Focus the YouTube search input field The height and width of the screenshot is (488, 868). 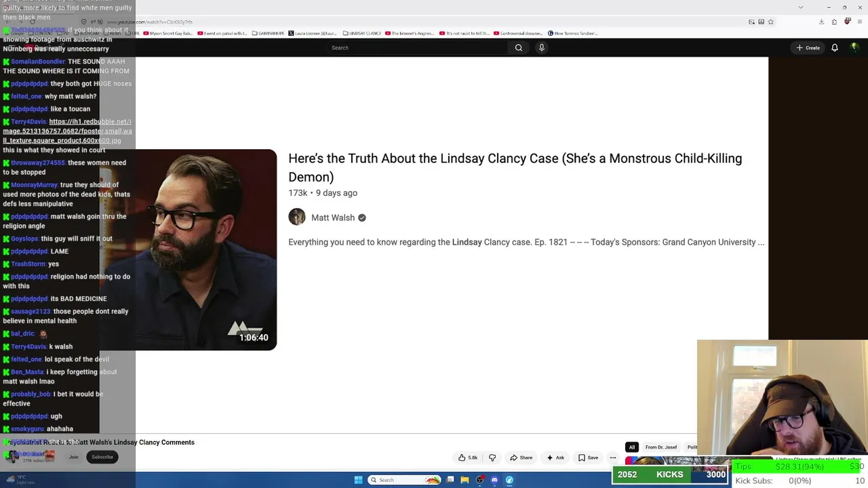point(418,47)
